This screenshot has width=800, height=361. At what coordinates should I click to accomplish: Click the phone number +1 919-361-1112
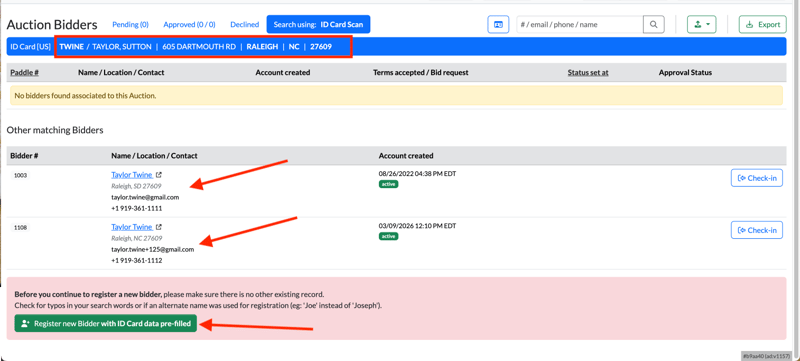[137, 261]
